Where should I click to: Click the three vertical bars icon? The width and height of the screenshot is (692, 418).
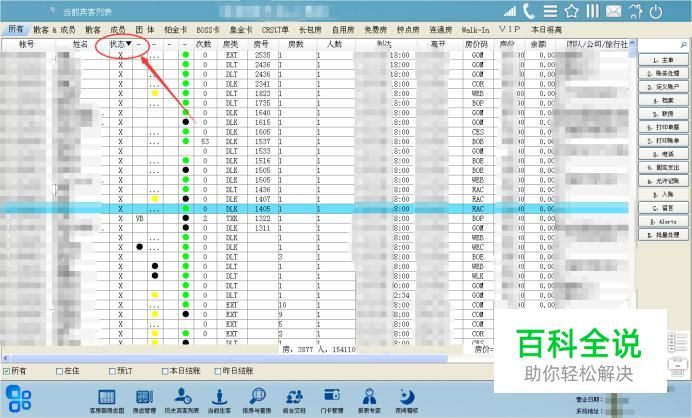592,11
